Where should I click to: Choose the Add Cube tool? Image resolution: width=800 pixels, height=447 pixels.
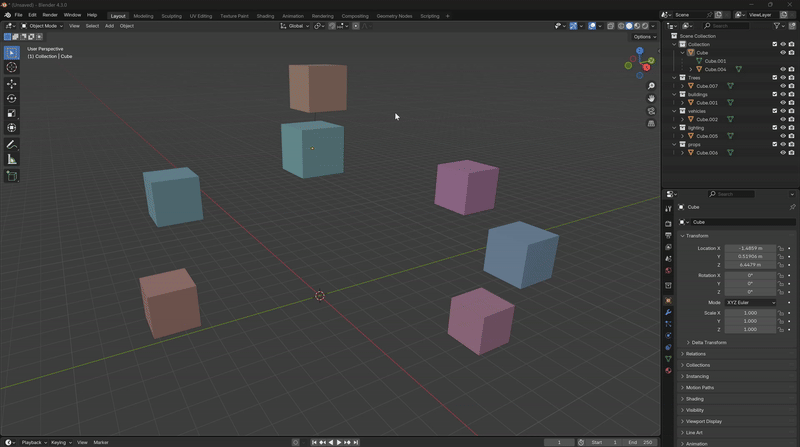click(x=12, y=176)
